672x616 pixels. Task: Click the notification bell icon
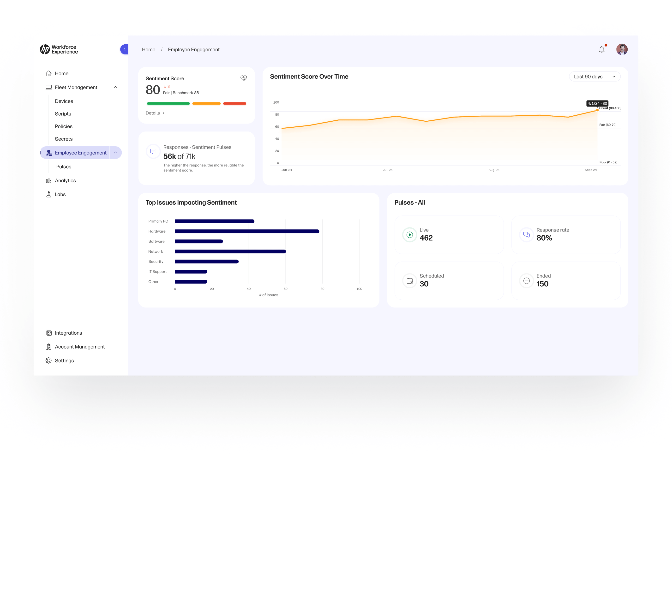(x=602, y=49)
